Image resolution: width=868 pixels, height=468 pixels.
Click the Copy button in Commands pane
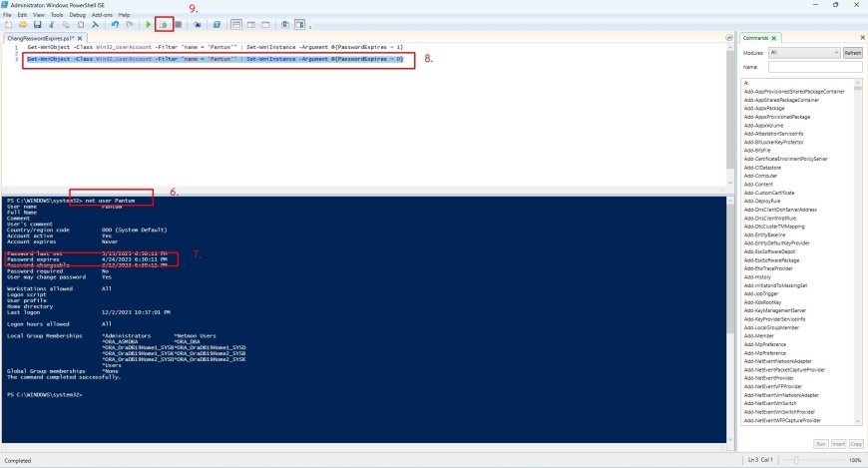[856, 444]
